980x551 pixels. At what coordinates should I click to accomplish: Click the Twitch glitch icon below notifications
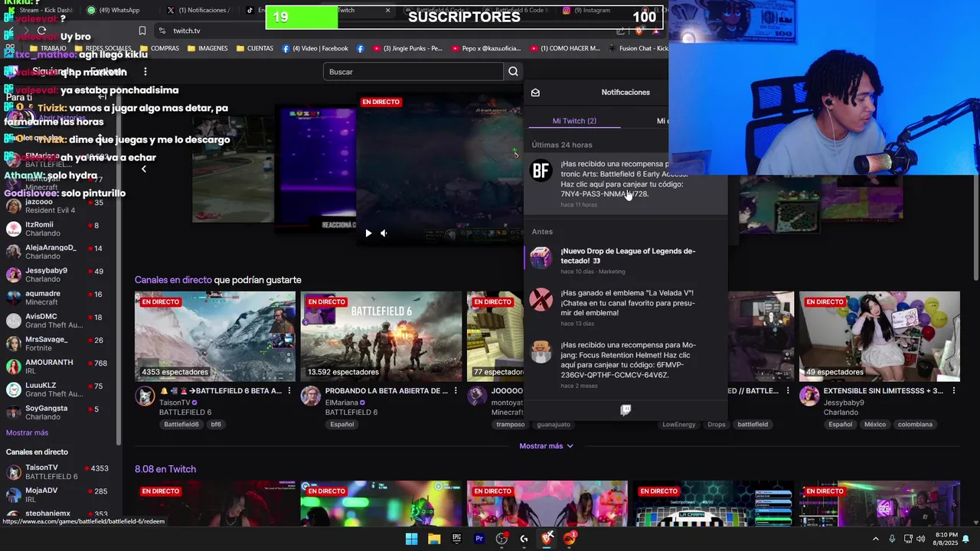[626, 410]
